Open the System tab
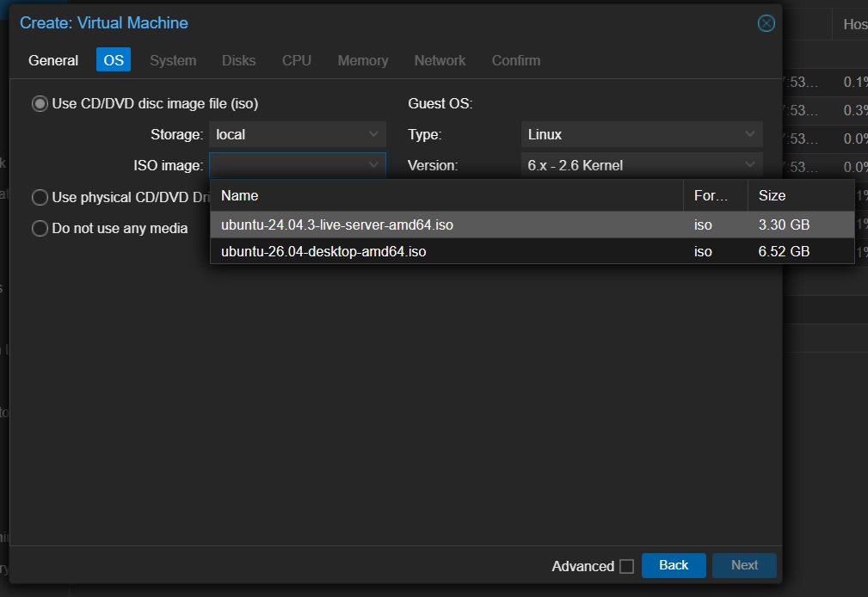The image size is (868, 597). pos(173,60)
